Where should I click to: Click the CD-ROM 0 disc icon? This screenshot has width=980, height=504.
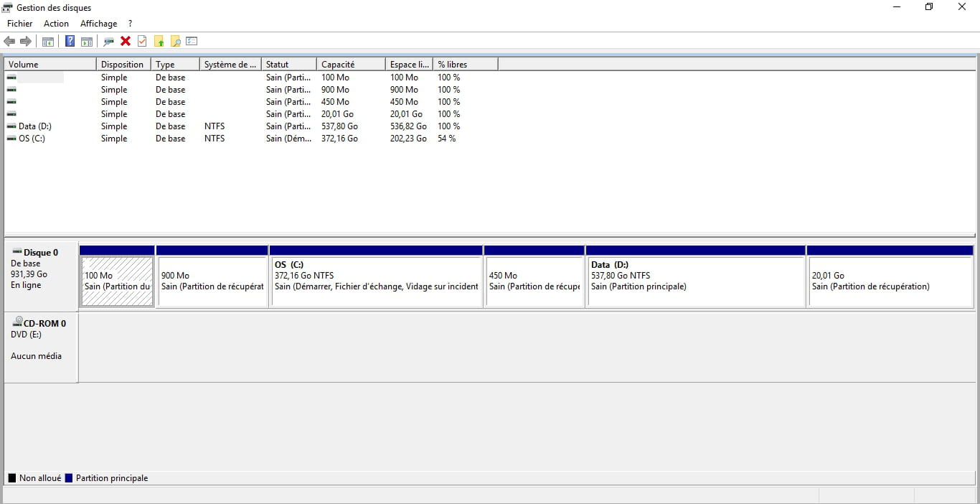tap(17, 322)
